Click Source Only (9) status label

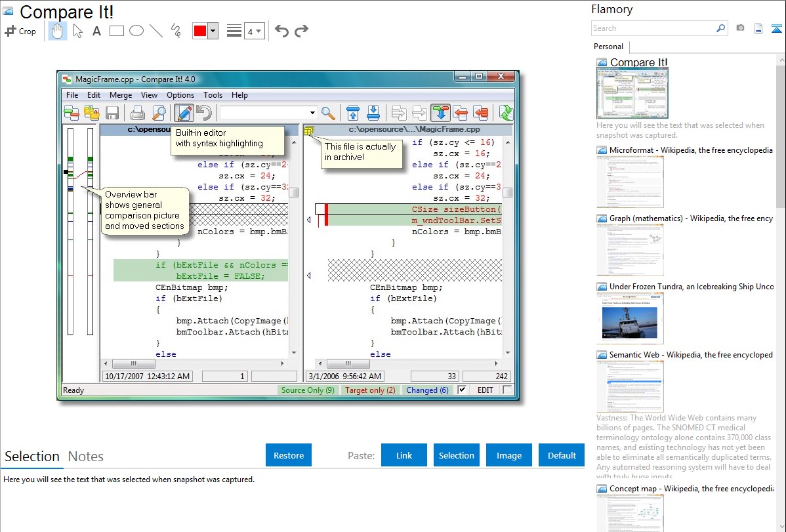308,390
